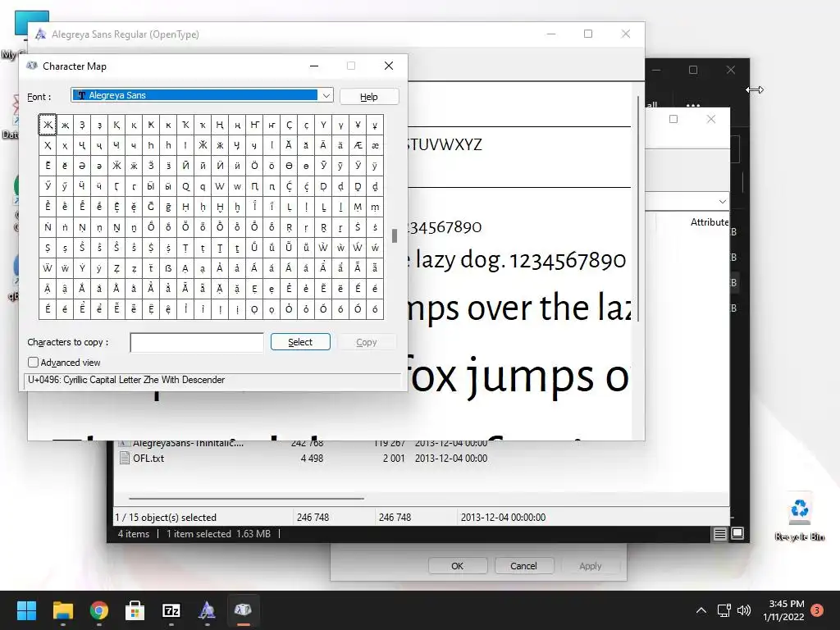Select the highlighted Zhe with descender cell
The image size is (840, 630).
point(48,125)
